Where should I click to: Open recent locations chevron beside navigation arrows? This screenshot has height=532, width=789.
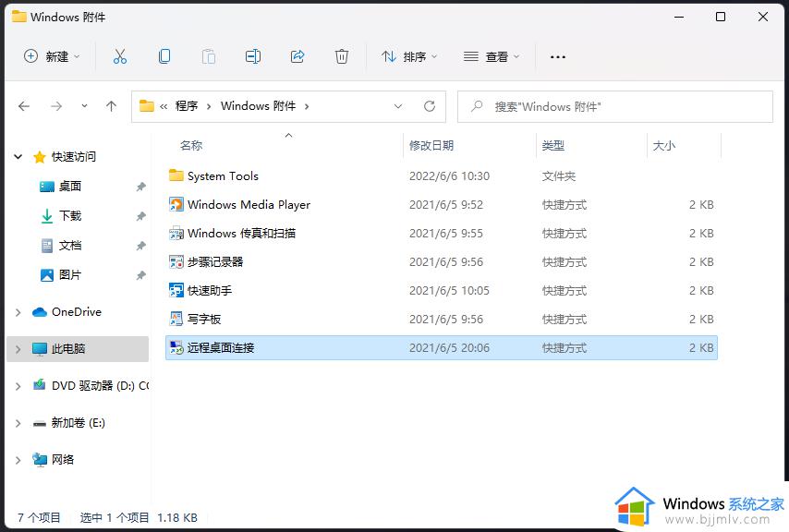84,106
